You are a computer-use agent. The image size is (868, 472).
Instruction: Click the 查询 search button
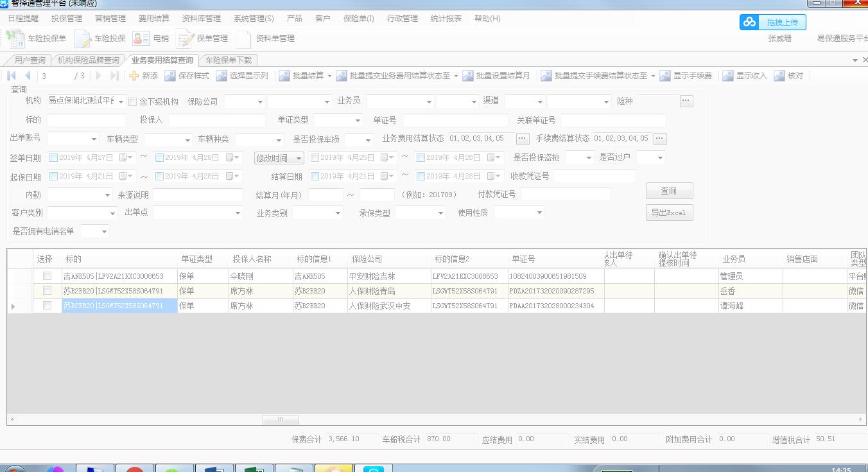click(x=669, y=191)
